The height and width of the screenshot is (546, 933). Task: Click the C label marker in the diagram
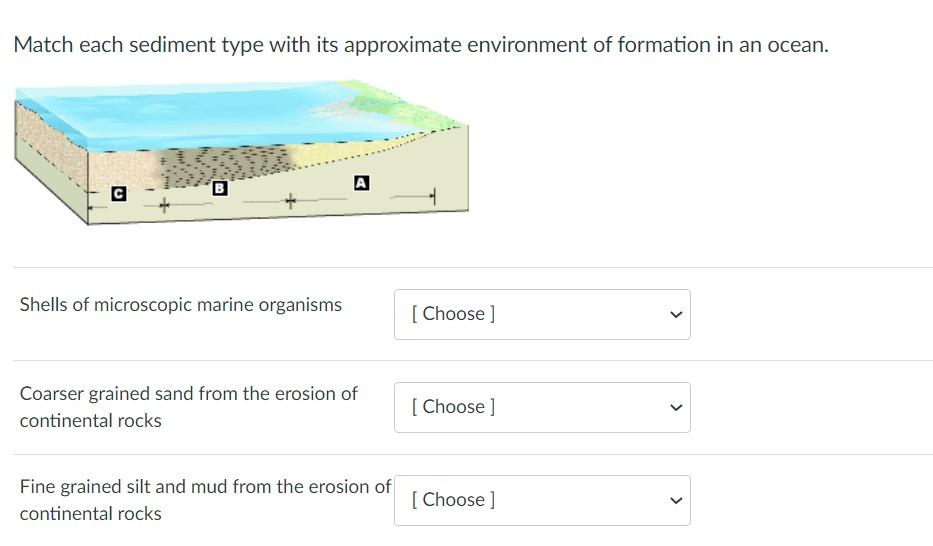118,193
